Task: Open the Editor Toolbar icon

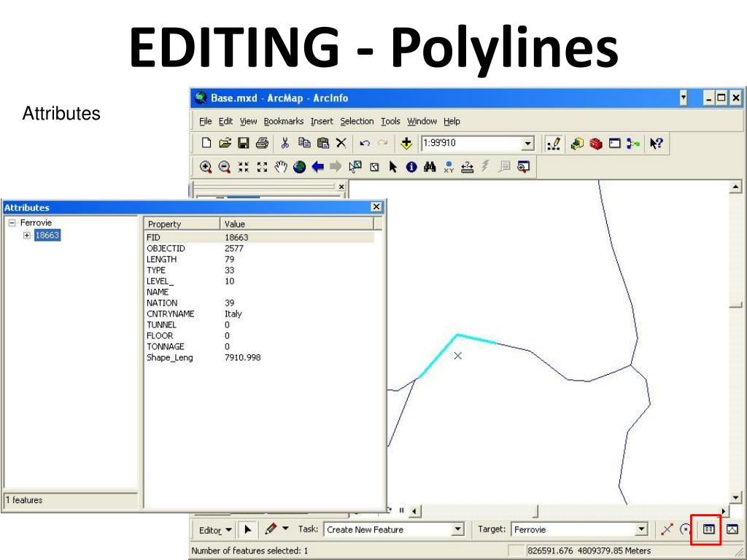Action: coord(553,144)
